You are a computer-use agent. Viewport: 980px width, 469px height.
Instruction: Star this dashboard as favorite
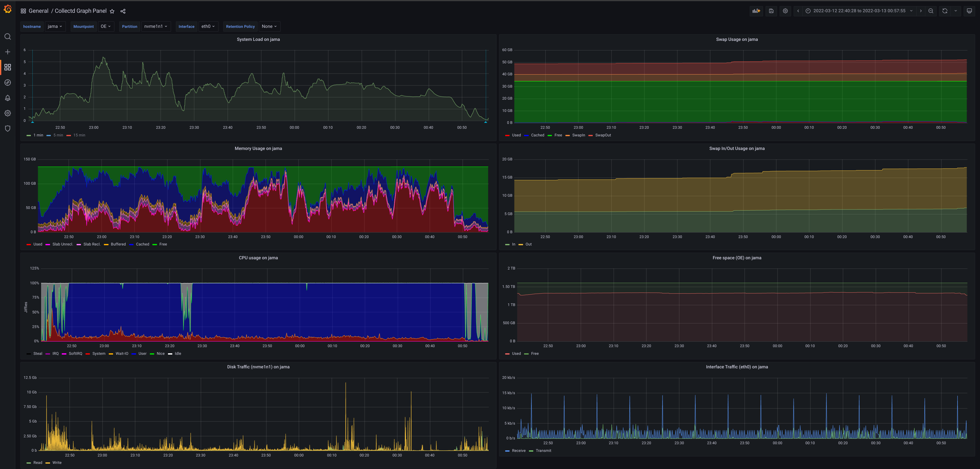[112, 11]
